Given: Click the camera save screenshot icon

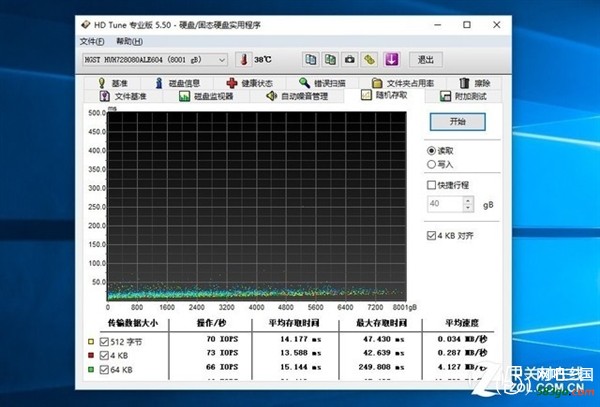Looking at the screenshot, I should pos(349,60).
